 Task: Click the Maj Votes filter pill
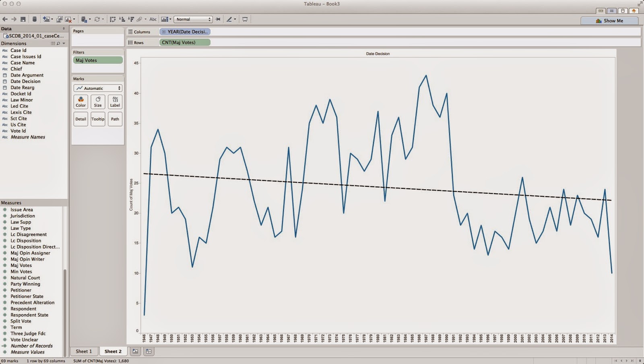point(98,60)
